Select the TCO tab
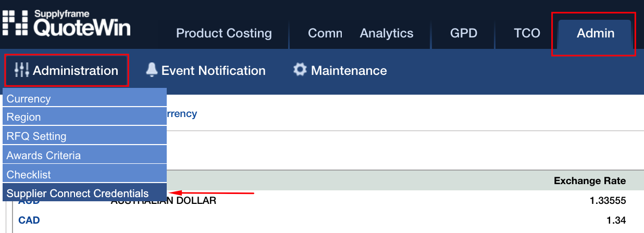Viewport: 644px width, 233px height. pyautogui.click(x=527, y=33)
